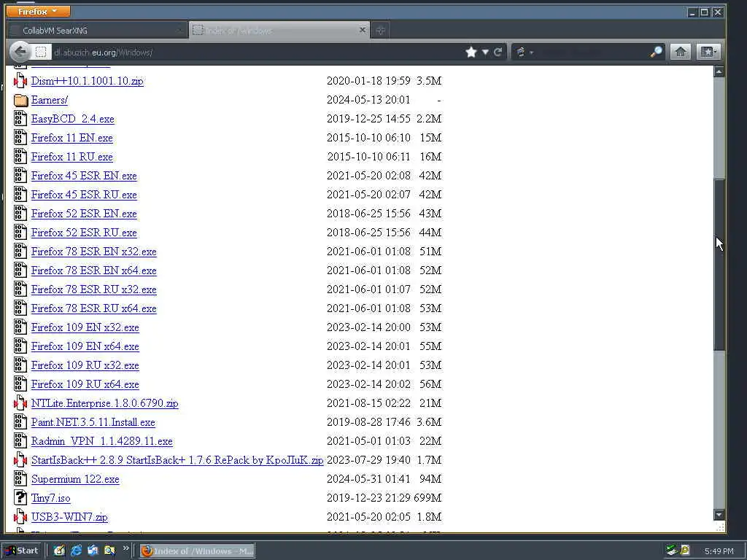Screen dimensions: 747x560
Task: Click the magnifier search icon
Action: tap(656, 52)
